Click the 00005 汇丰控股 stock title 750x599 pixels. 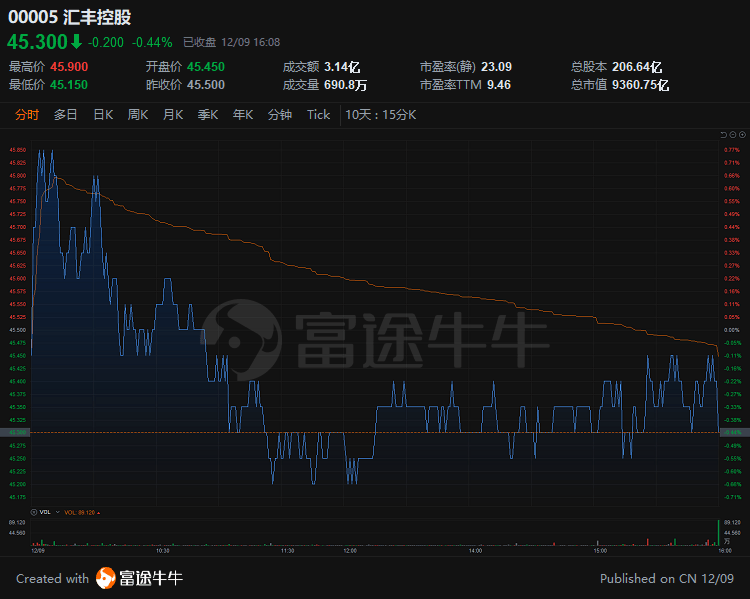pyautogui.click(x=68, y=16)
